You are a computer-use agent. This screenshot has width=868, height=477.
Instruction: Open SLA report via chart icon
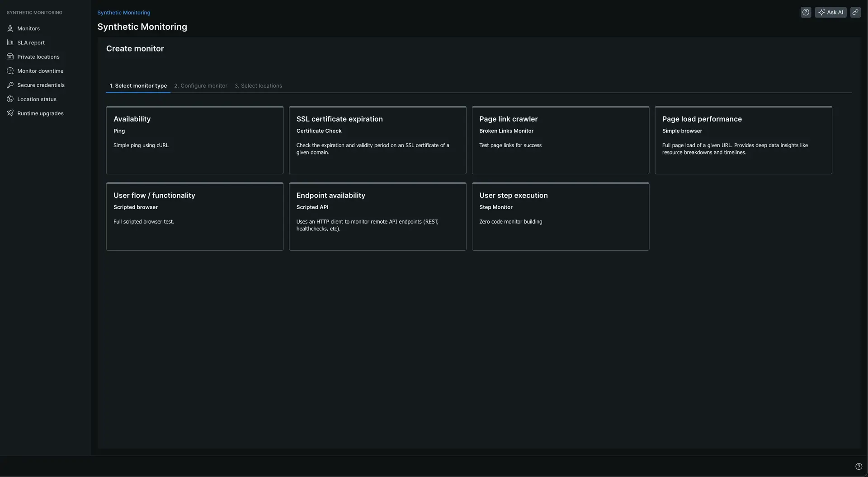(10, 42)
